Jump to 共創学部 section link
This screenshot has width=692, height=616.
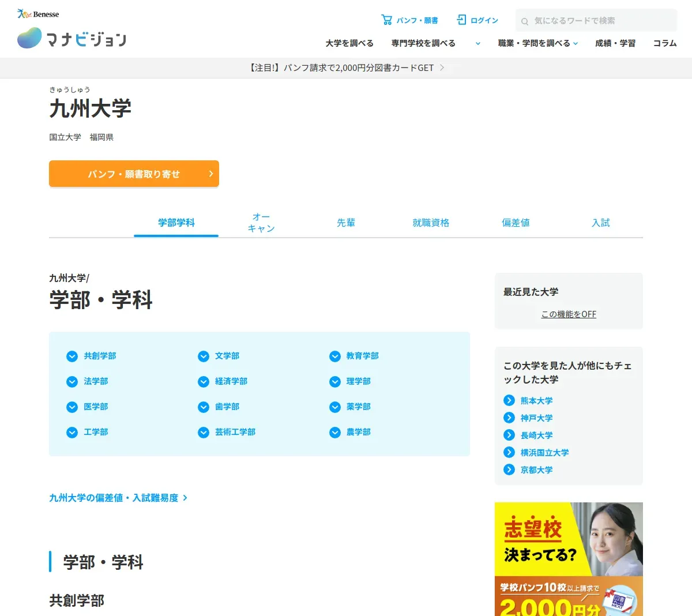coord(100,356)
